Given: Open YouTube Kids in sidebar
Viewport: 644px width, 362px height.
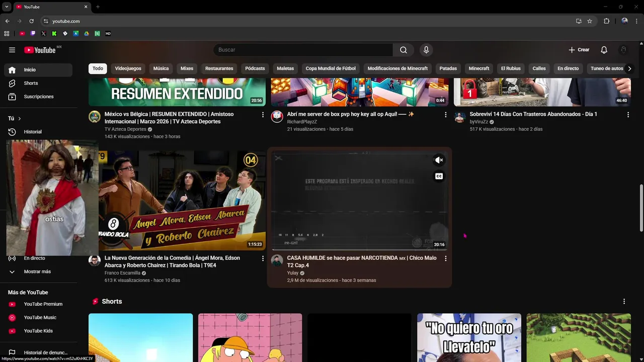Looking at the screenshot, I should click(38, 331).
